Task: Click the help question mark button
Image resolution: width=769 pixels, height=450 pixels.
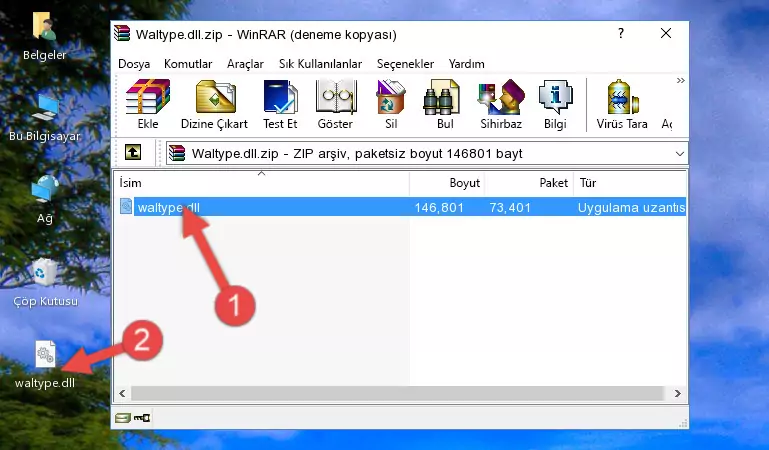Action: click(621, 33)
